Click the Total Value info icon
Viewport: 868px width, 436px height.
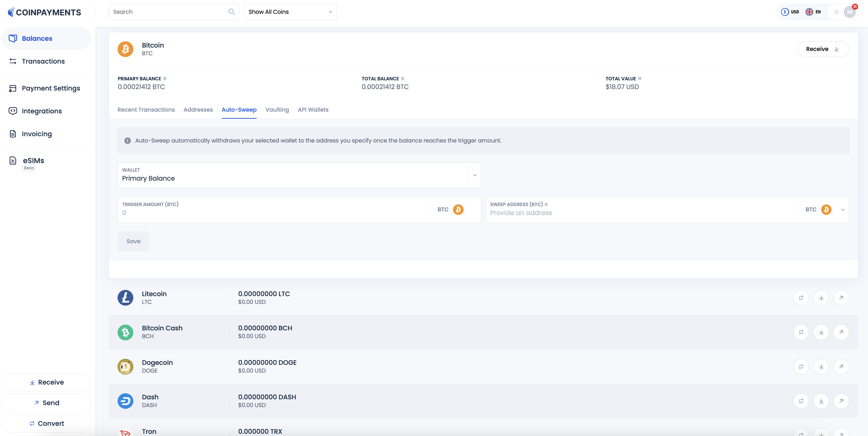[x=639, y=78]
